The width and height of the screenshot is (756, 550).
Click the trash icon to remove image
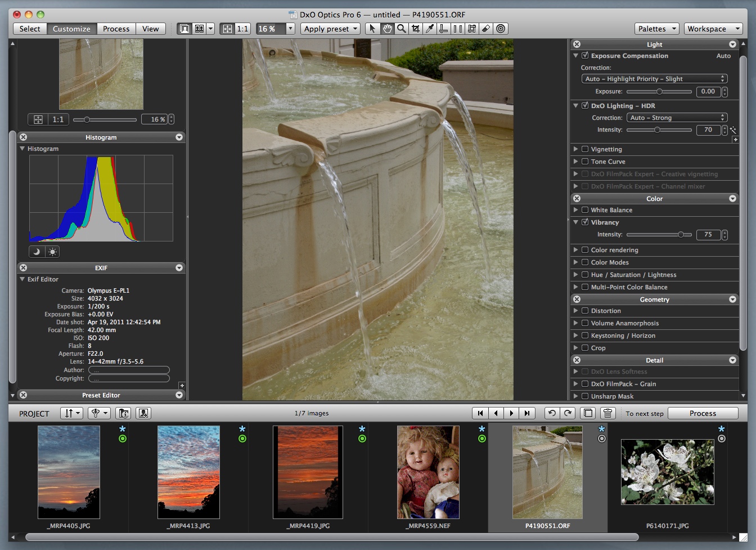607,413
